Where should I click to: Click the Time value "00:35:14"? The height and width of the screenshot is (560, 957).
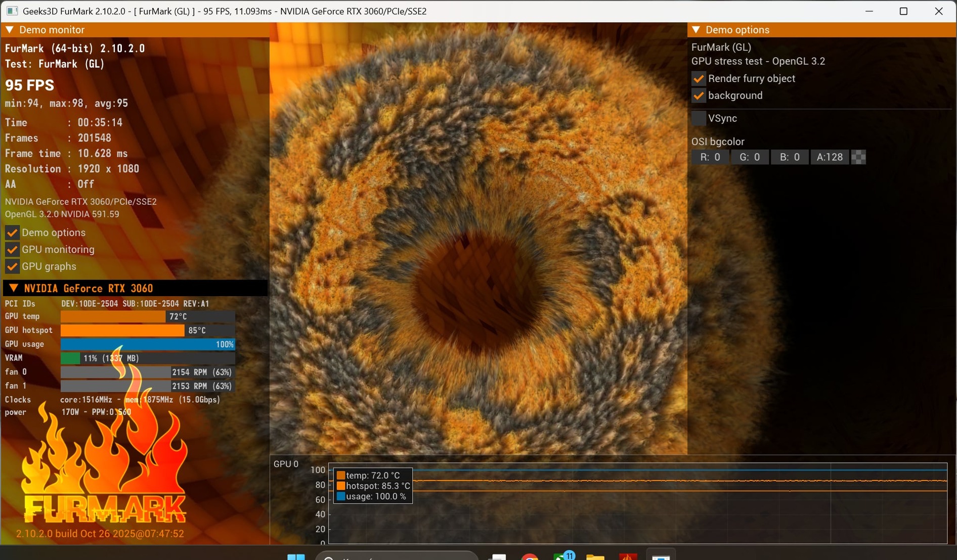pos(100,123)
